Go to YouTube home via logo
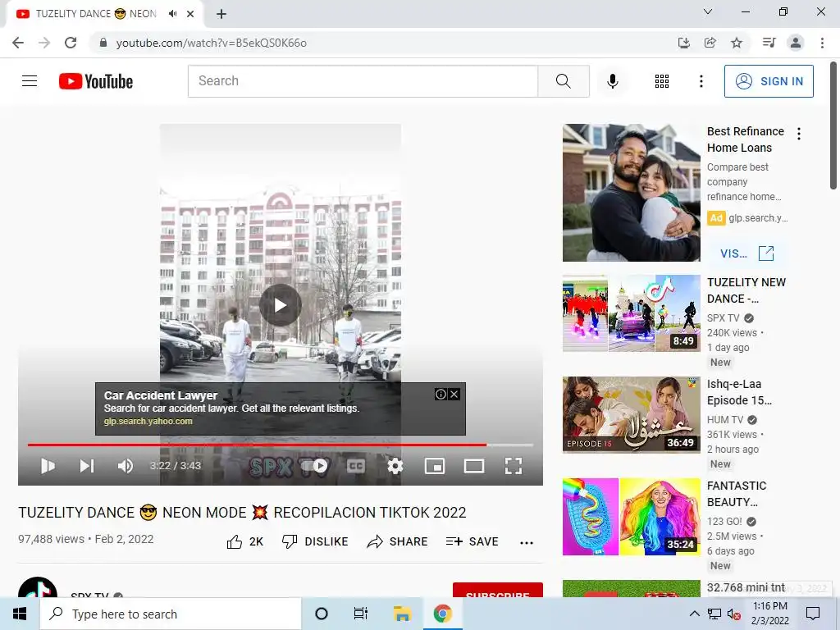 96,81
